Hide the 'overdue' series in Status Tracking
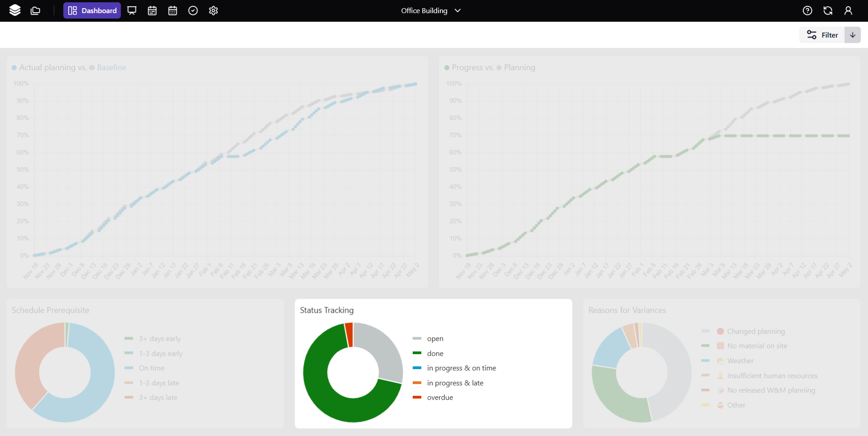The width and height of the screenshot is (868, 436). pyautogui.click(x=439, y=397)
